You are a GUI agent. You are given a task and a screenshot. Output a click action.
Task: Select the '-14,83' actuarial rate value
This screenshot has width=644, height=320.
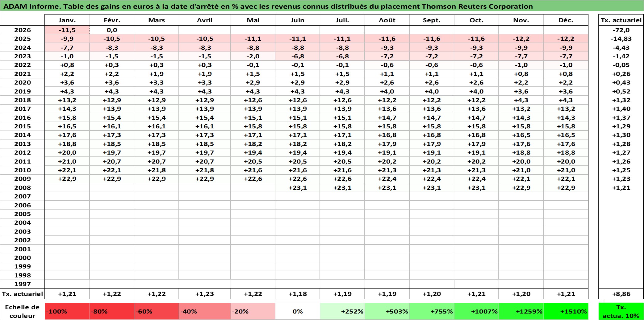coord(621,39)
